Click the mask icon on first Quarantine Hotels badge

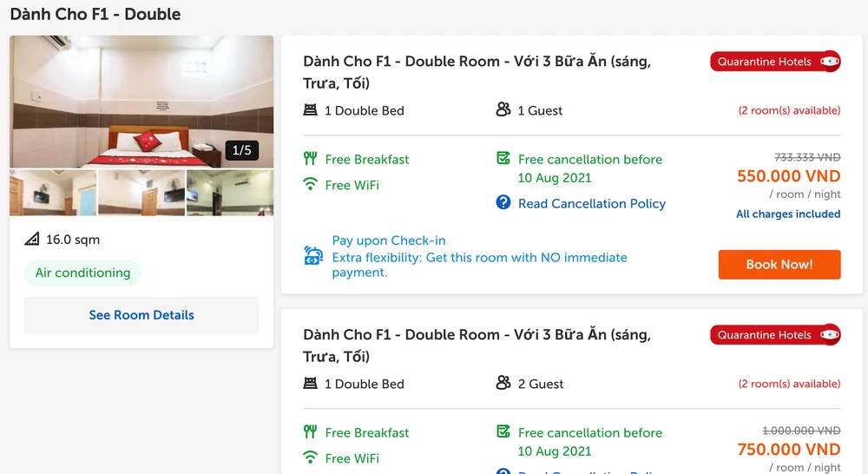(x=829, y=62)
